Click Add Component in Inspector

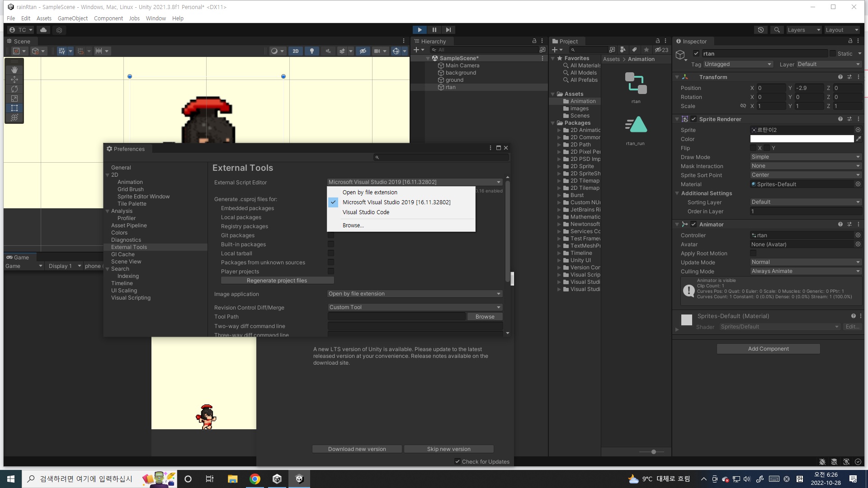(x=768, y=349)
